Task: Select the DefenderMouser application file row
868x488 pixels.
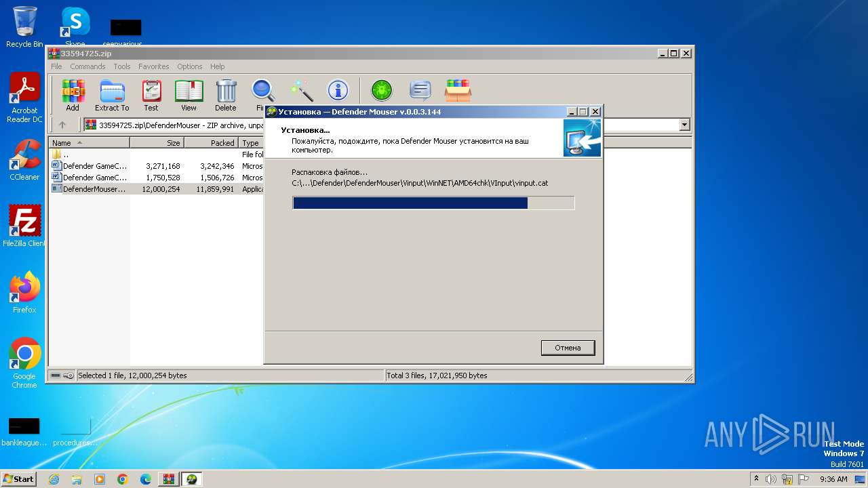Action: coord(157,189)
